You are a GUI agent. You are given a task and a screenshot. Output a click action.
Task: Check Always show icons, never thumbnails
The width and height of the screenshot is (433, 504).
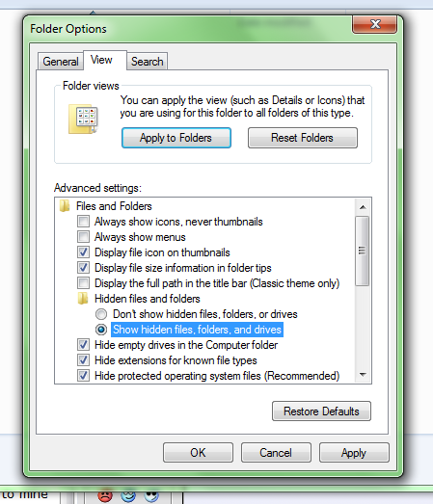(x=83, y=222)
